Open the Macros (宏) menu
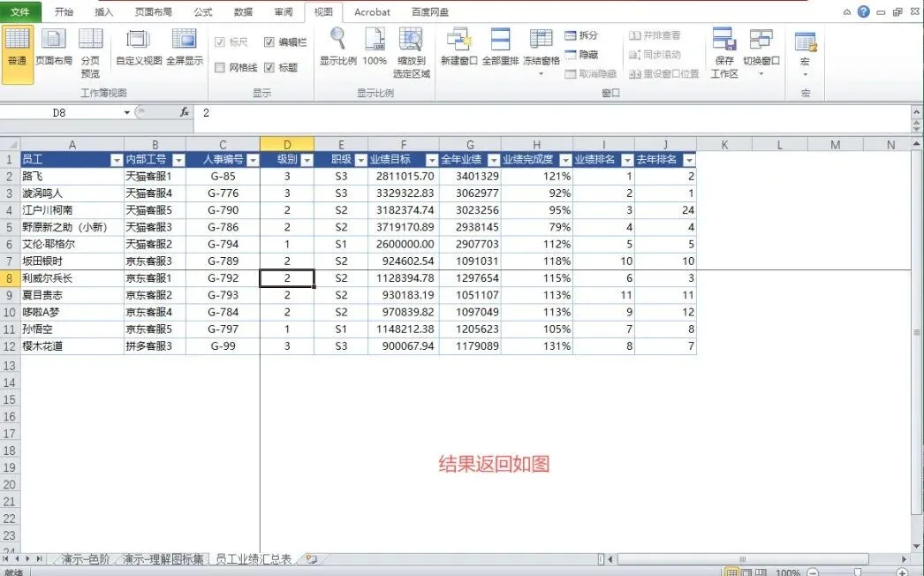 [805, 53]
